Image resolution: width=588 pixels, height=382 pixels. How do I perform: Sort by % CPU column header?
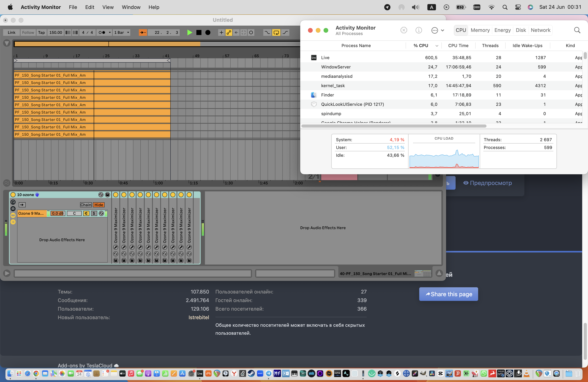click(x=423, y=46)
